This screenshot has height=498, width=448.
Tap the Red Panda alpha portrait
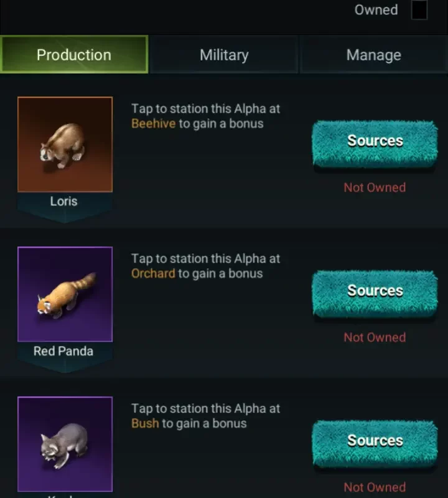pos(65,294)
